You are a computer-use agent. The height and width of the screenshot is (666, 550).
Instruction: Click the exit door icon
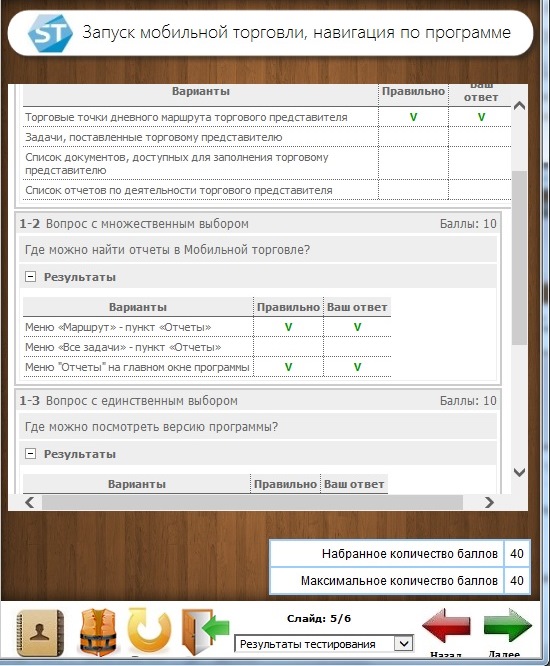205,632
